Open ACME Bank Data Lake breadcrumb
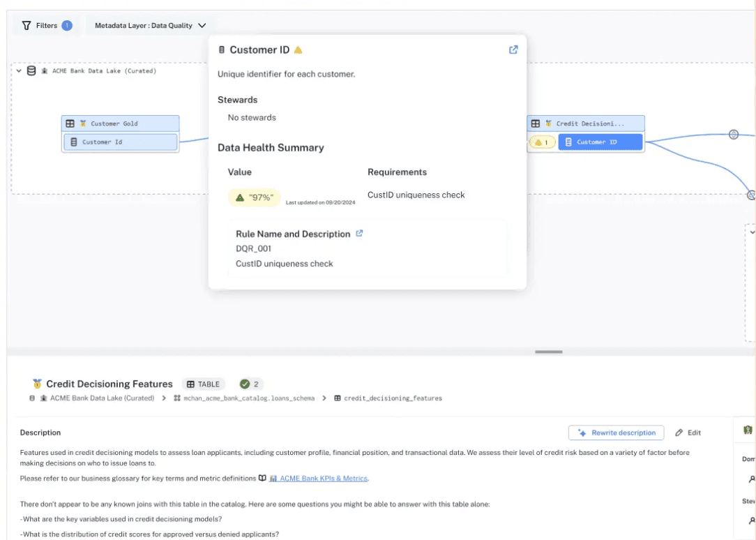 tap(96, 398)
